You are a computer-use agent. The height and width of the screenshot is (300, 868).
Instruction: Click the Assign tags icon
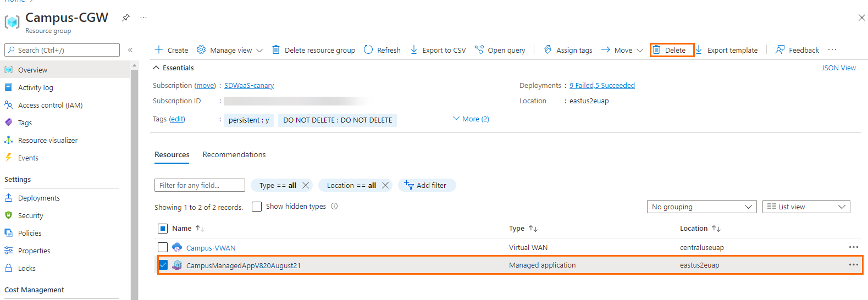[548, 50]
